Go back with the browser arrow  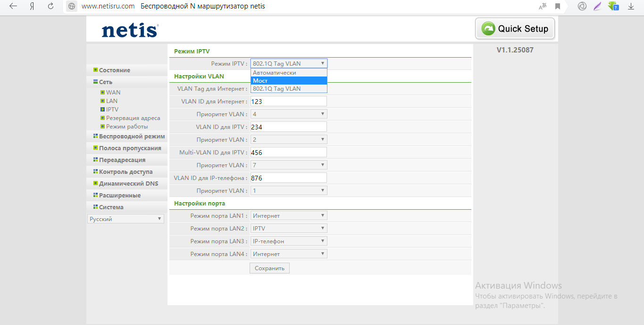click(x=13, y=6)
